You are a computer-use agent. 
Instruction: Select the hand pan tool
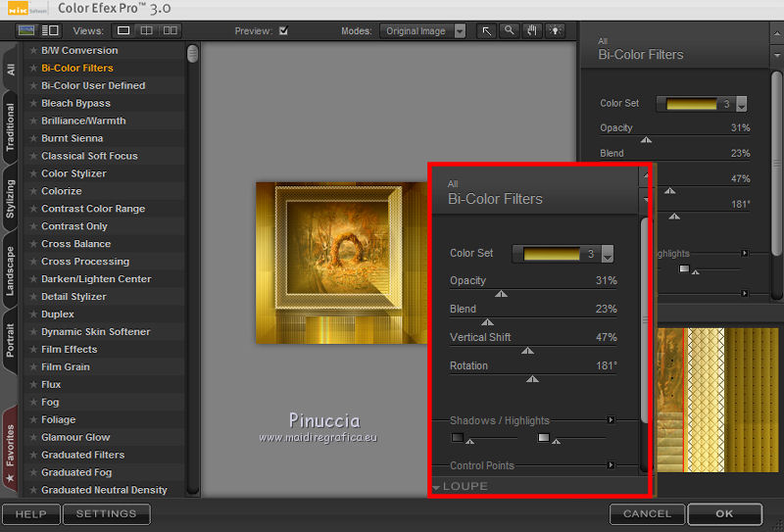click(x=531, y=31)
